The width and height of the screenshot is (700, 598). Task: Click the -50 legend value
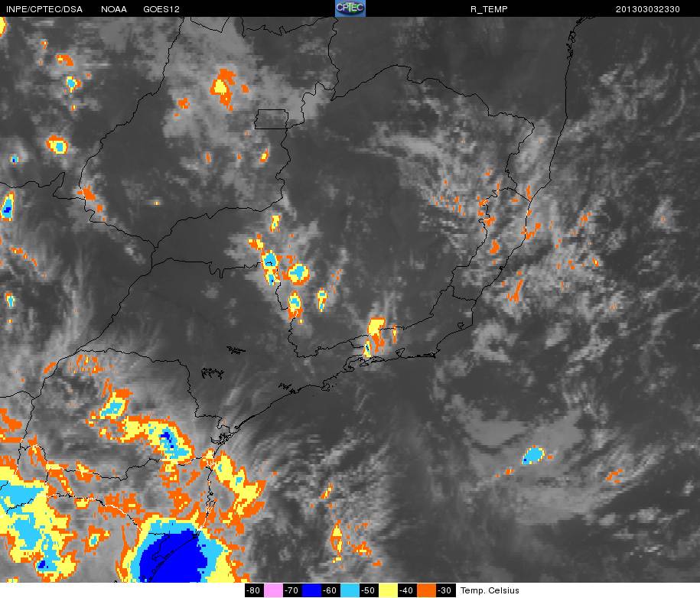point(370,590)
